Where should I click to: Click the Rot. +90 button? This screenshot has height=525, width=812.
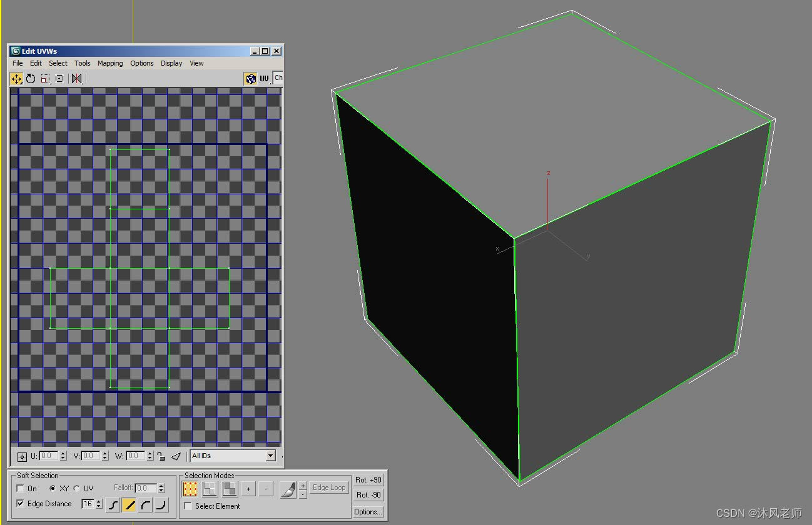point(368,480)
